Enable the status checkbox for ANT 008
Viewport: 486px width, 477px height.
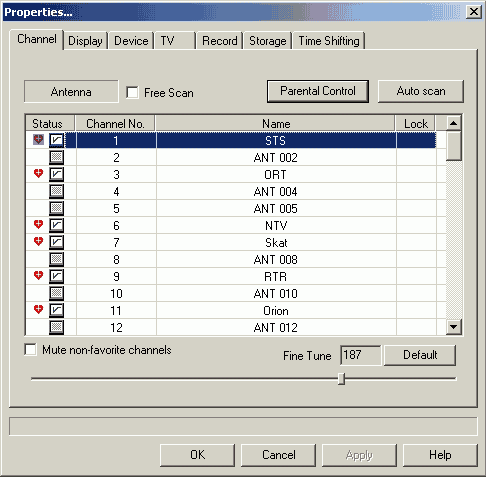[x=56, y=259]
